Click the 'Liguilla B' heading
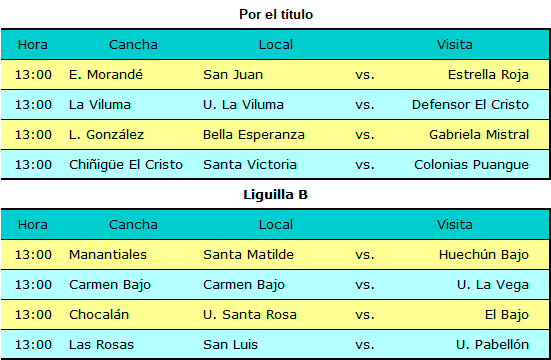The width and height of the screenshot is (551, 360). (x=276, y=194)
